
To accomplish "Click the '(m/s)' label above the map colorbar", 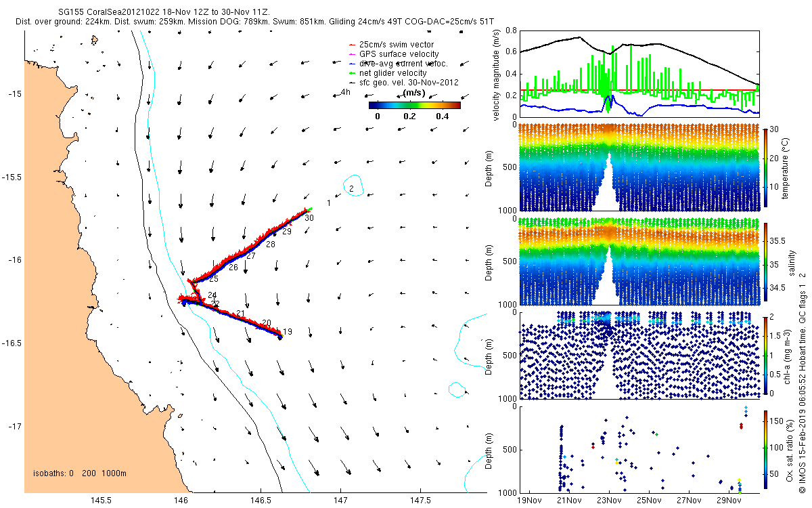I will click(x=414, y=93).
